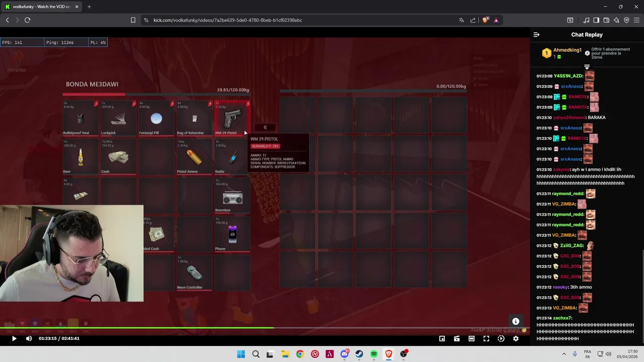Click username Y4SS1N_AZD in chat
644x362 pixels.
tap(569, 76)
